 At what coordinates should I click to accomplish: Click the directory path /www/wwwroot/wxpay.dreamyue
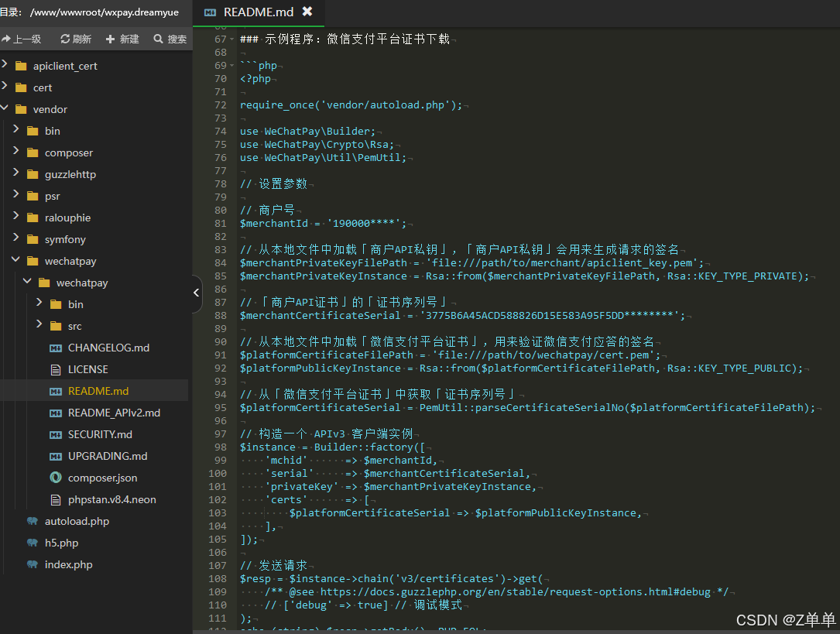pos(105,12)
